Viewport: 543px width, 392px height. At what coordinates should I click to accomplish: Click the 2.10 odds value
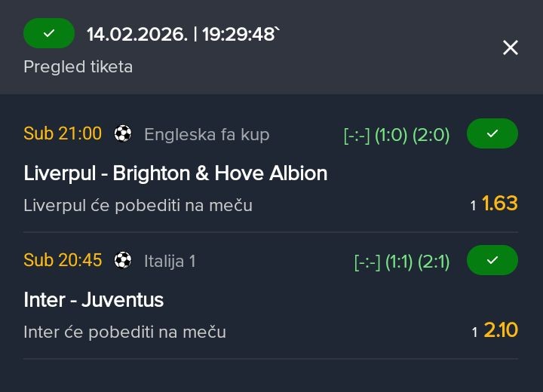501,330
